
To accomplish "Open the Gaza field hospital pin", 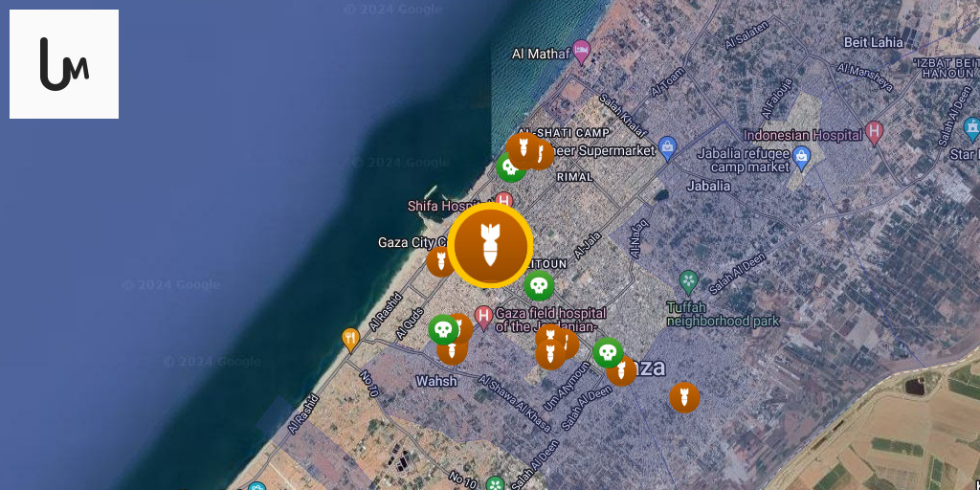I will [483, 318].
